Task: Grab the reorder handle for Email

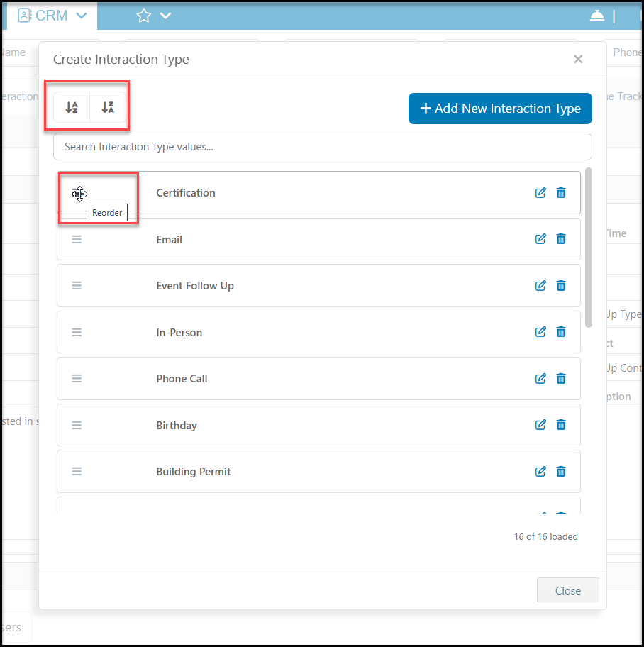Action: click(77, 239)
